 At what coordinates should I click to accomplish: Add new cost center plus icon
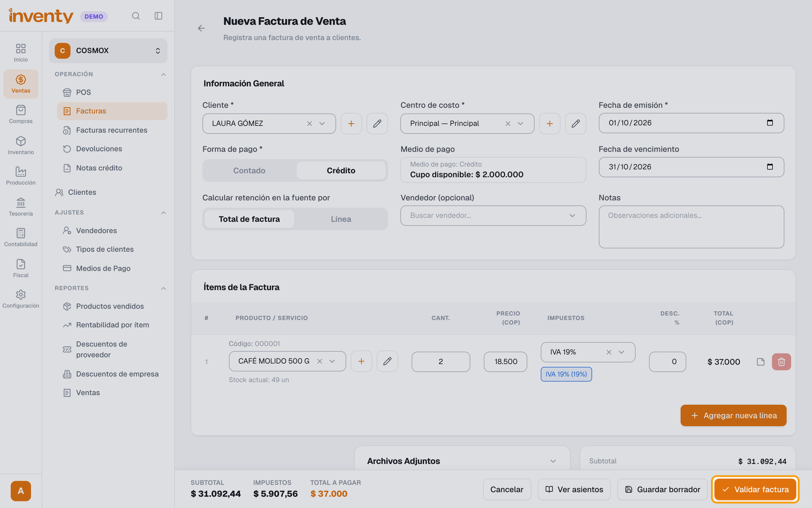click(x=550, y=124)
